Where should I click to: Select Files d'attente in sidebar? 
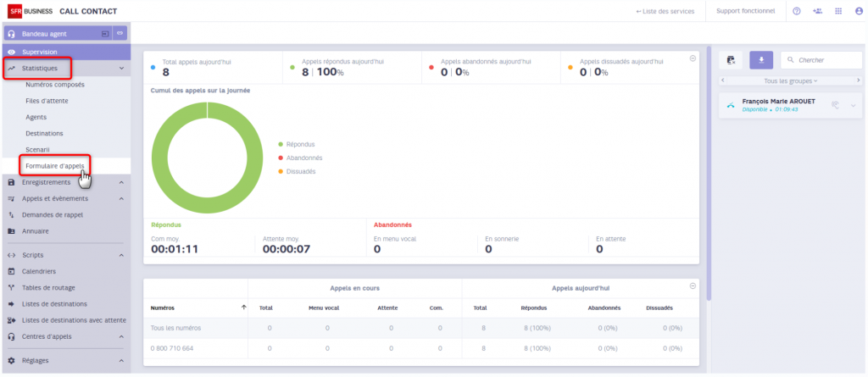(x=49, y=101)
